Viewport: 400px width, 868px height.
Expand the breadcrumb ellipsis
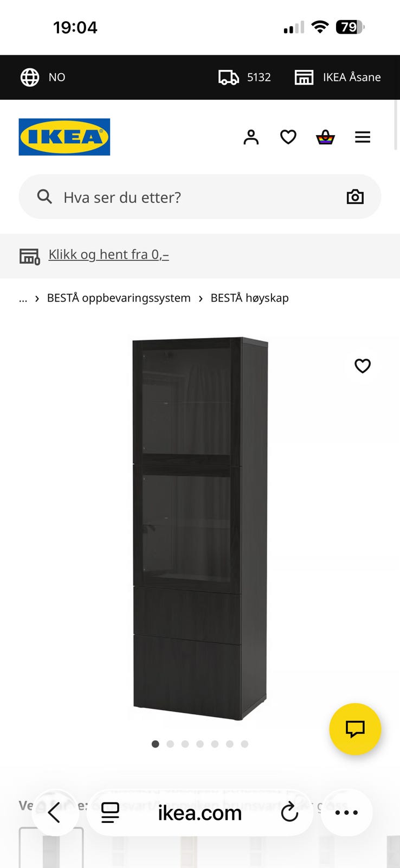click(23, 298)
